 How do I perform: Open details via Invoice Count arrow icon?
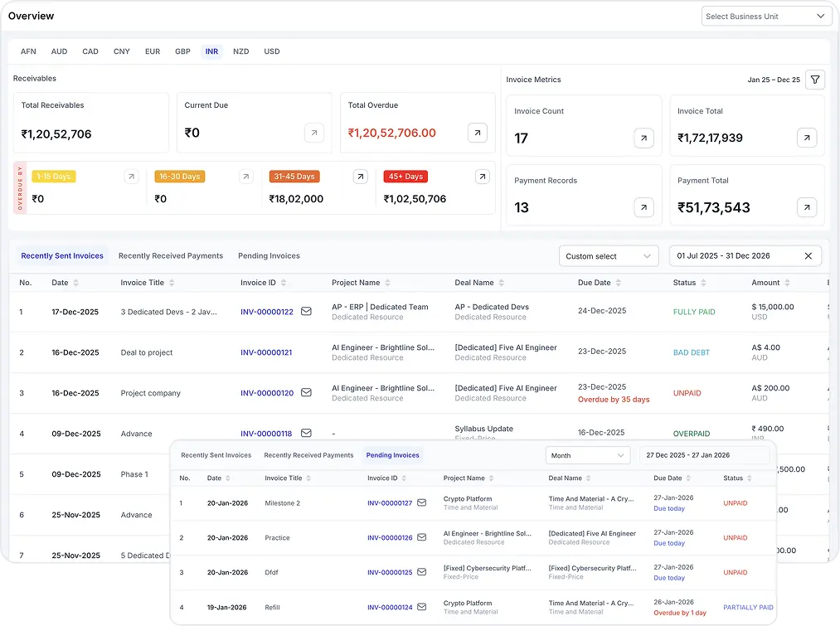(x=644, y=138)
